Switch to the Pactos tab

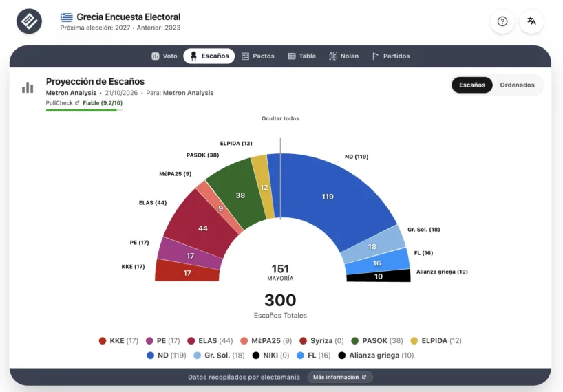pyautogui.click(x=258, y=56)
